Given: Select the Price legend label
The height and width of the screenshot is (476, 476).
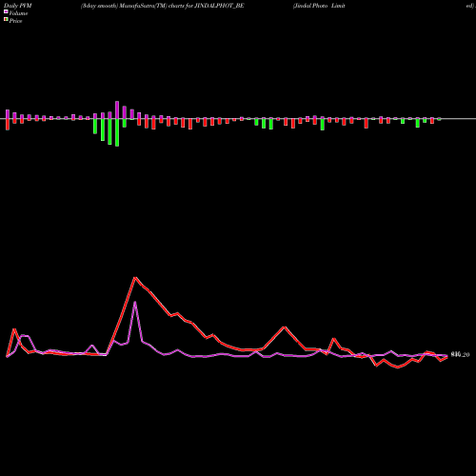Looking at the screenshot, I should pos(15,21).
